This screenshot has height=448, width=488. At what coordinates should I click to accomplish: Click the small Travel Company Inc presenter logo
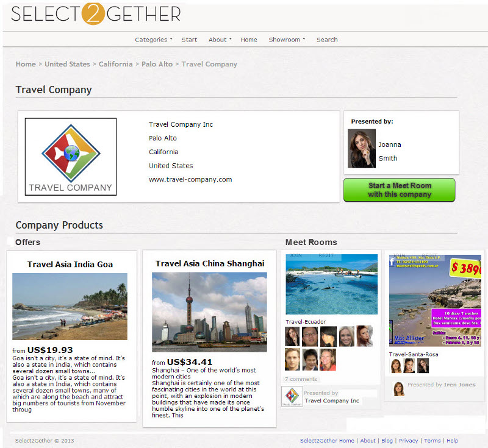292,396
